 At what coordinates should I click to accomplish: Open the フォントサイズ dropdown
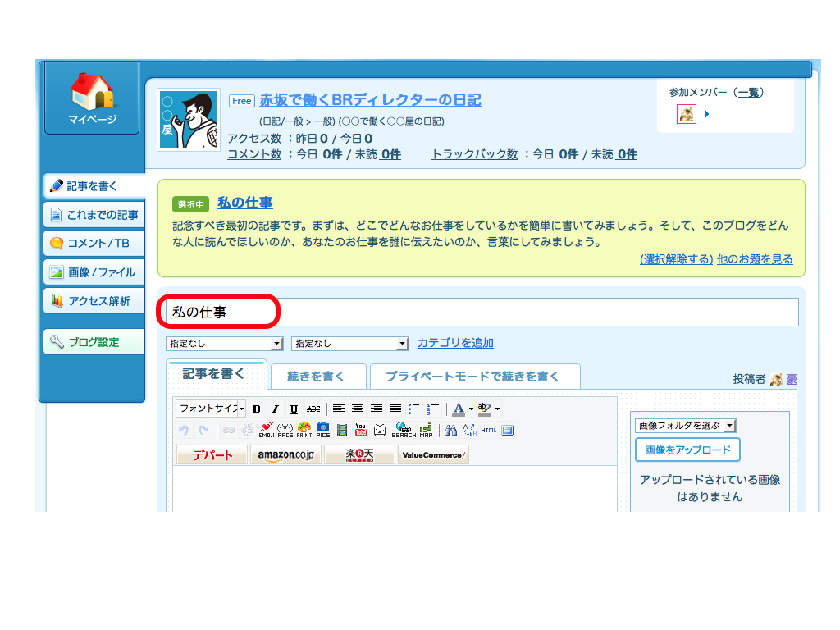[211, 409]
